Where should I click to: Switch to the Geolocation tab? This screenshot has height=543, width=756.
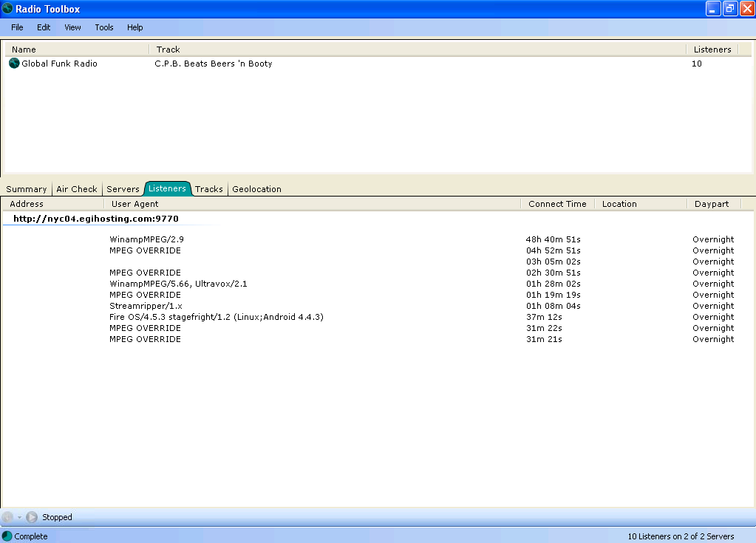point(256,189)
